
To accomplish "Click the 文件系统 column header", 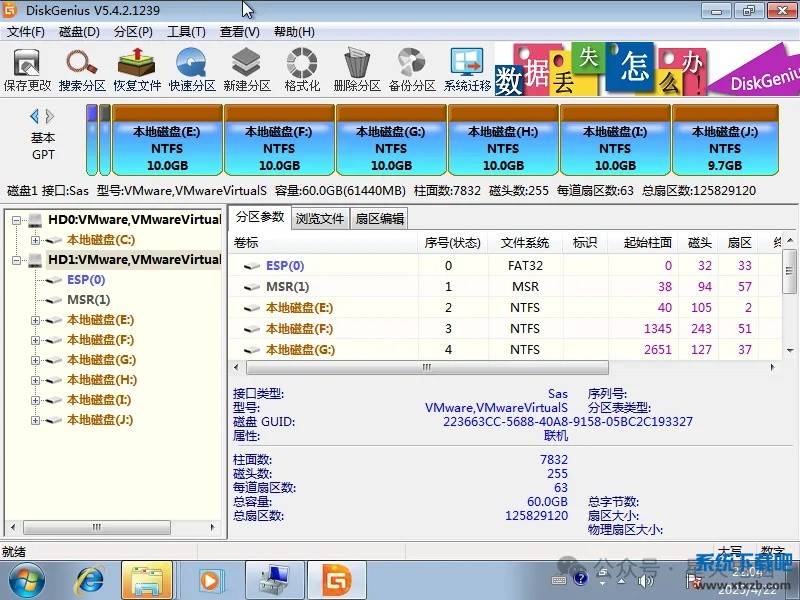I will (525, 242).
